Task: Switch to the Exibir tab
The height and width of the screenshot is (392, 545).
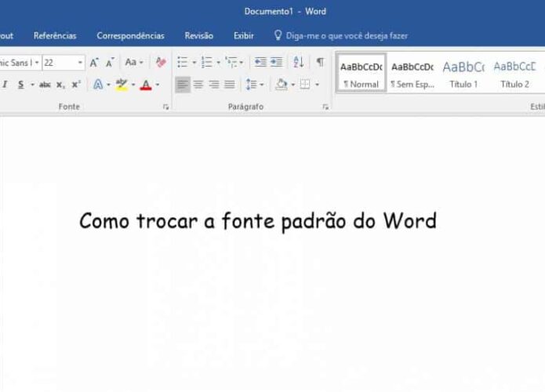Action: point(244,36)
